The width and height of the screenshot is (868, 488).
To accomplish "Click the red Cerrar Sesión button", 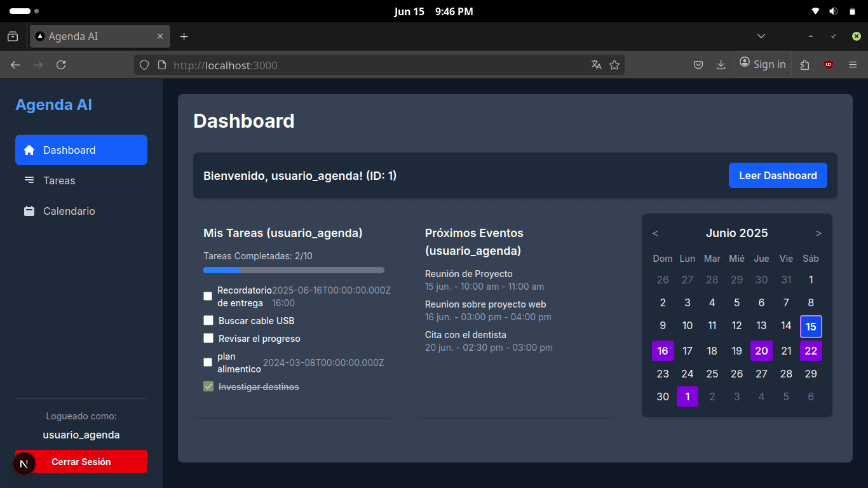I will coord(81,461).
